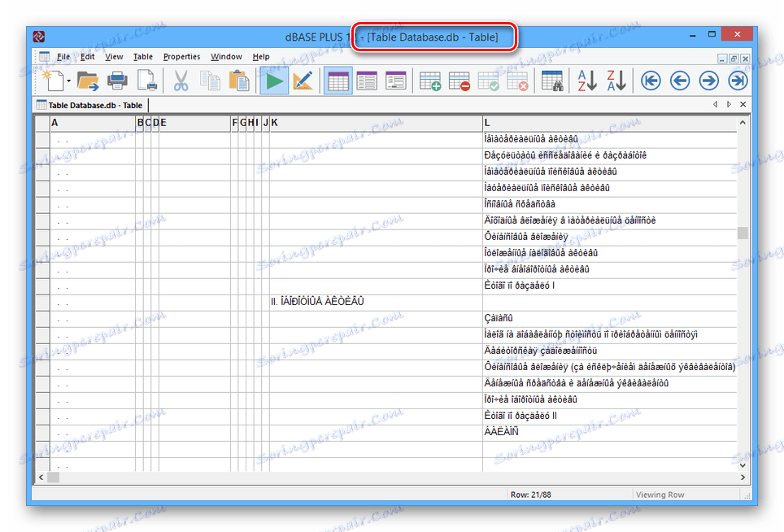Go to next row arrow icon
Screen dimensions: 784x532
click(x=708, y=81)
